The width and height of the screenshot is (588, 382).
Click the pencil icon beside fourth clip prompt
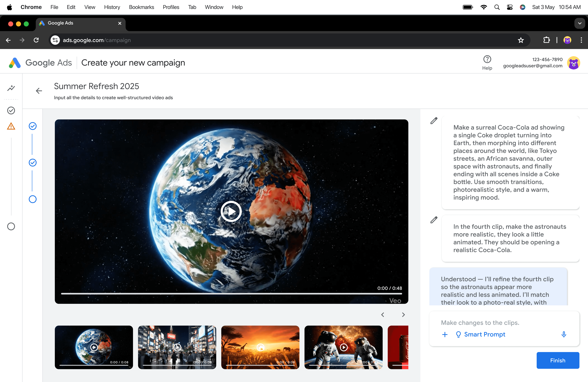tap(434, 220)
